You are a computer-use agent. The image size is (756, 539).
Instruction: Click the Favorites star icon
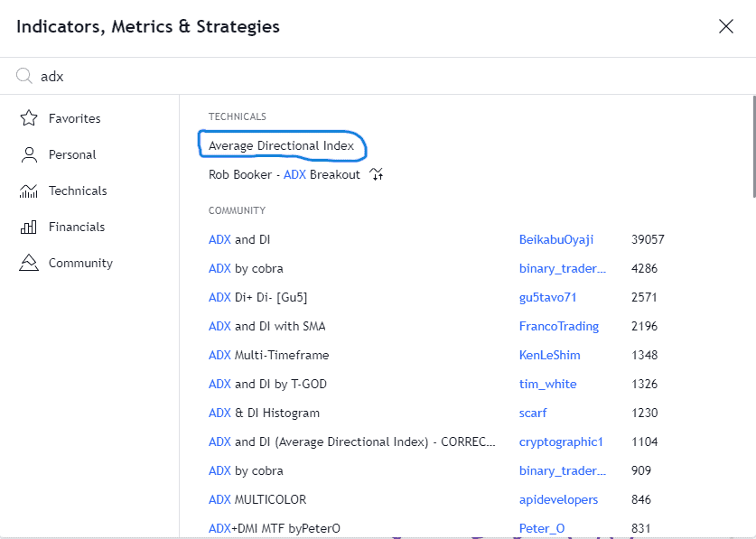[x=29, y=118]
